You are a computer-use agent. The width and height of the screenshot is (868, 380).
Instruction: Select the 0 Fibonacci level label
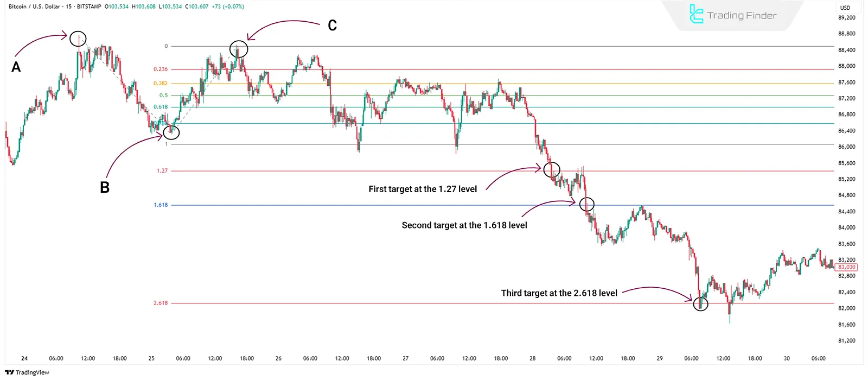[166, 46]
